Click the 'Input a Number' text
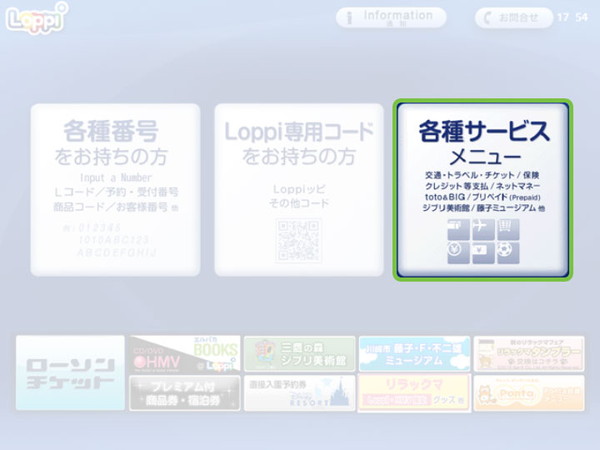Screen dimensions: 600x450 click(116, 178)
